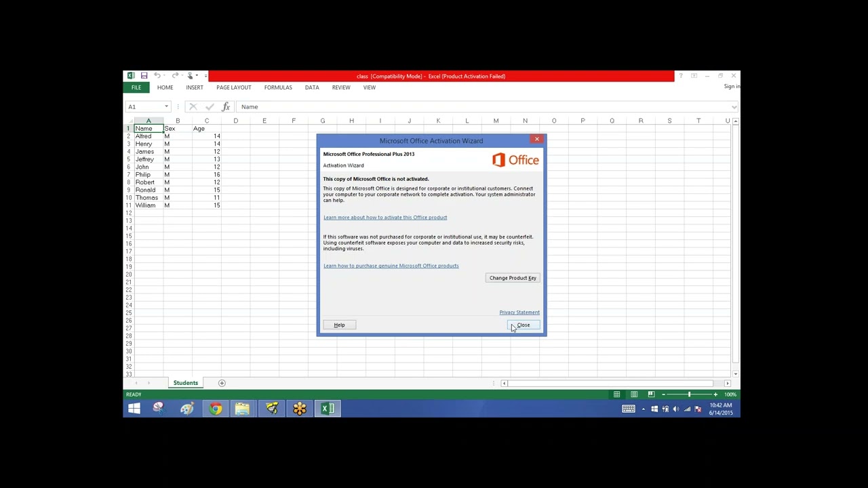Show hidden tray icons arrow
The width and height of the screenshot is (868, 488).
[644, 409]
